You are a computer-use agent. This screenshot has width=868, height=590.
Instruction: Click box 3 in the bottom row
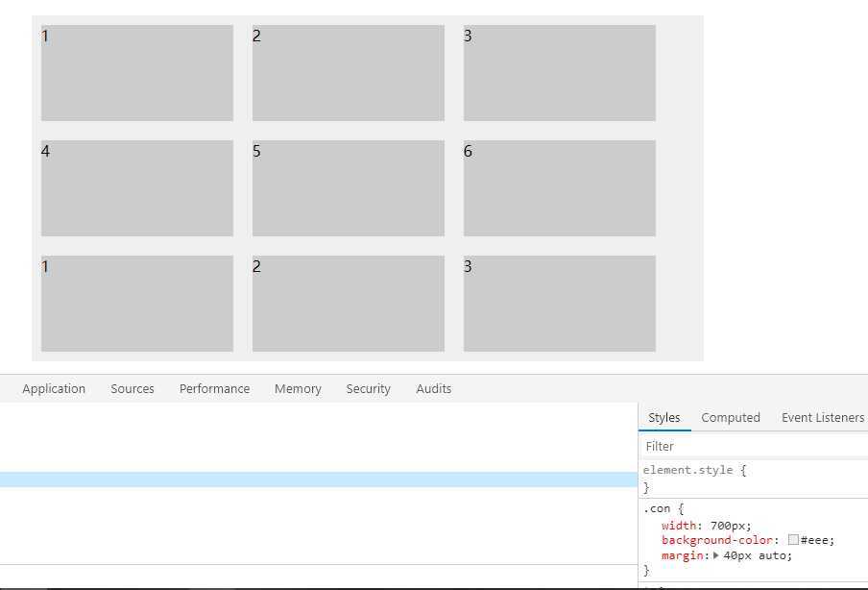tap(560, 304)
